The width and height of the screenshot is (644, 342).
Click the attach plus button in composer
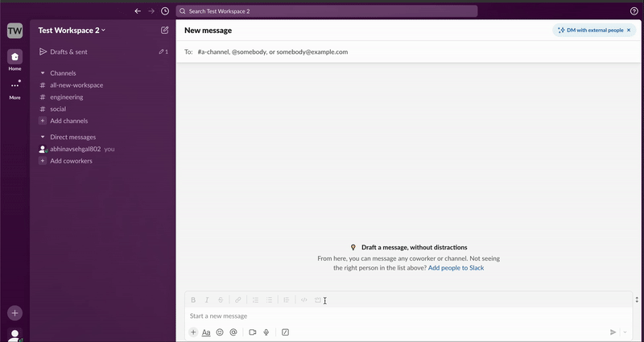click(x=193, y=332)
